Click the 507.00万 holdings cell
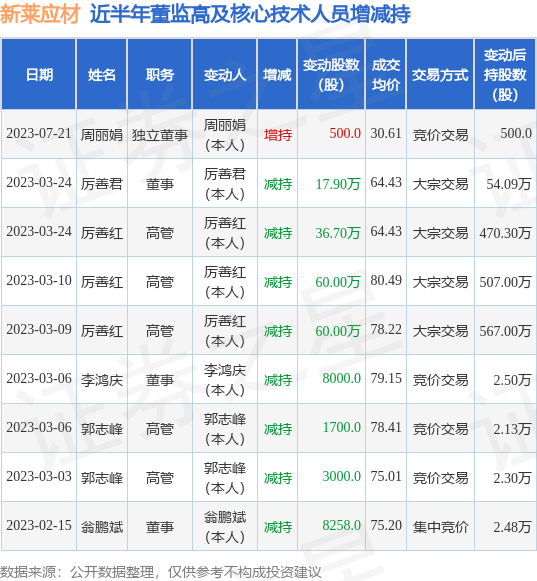This screenshot has height=581, width=537. (x=505, y=282)
